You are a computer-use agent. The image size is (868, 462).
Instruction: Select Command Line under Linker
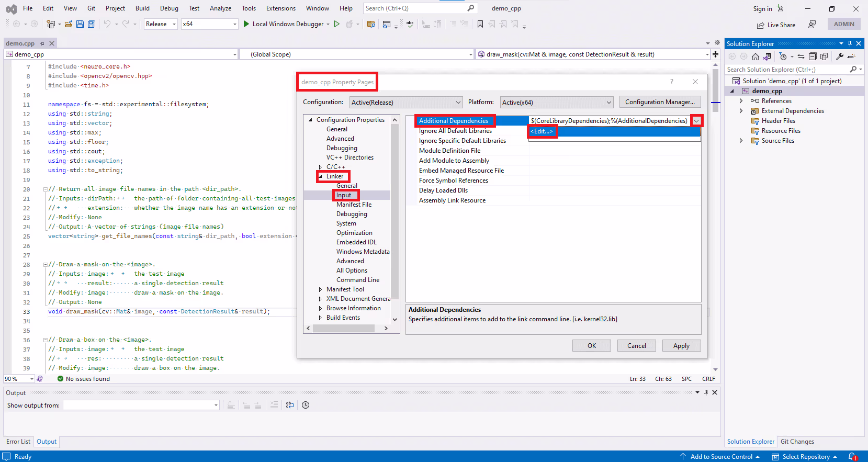[358, 280]
